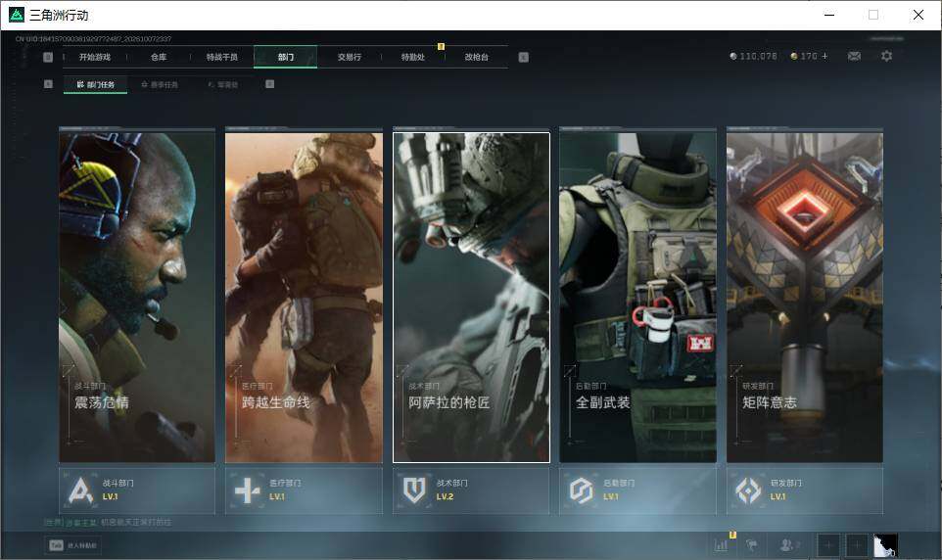
Task: Click the plus beside the 170 currency
Action: click(824, 56)
